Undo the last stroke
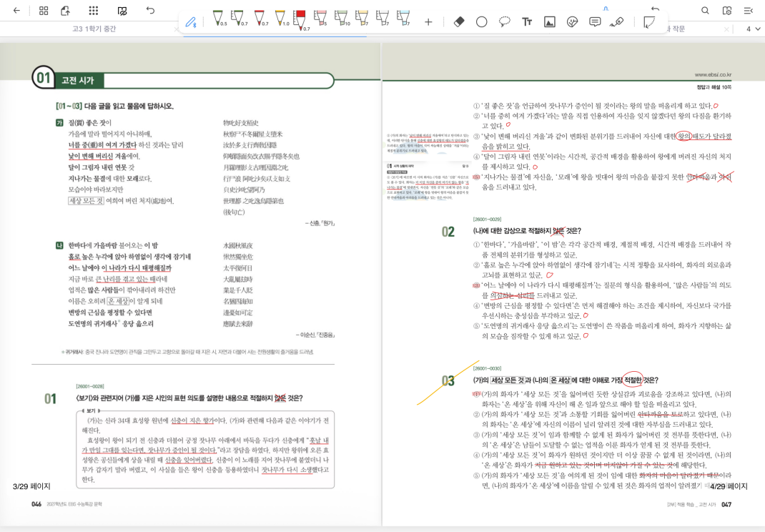765x532 pixels. coord(150,11)
